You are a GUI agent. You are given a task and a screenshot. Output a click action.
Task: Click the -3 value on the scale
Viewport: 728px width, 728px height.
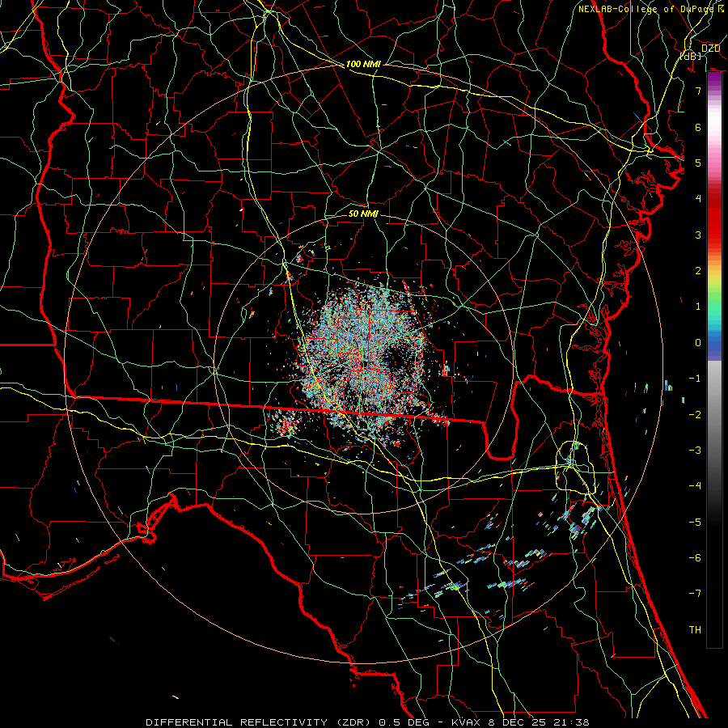(x=695, y=451)
